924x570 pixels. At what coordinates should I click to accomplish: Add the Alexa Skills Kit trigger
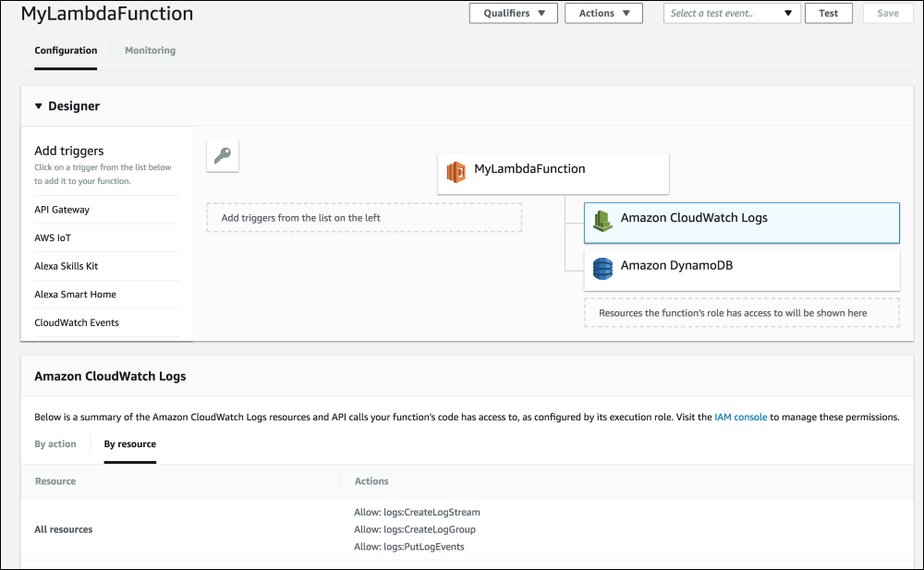point(67,265)
